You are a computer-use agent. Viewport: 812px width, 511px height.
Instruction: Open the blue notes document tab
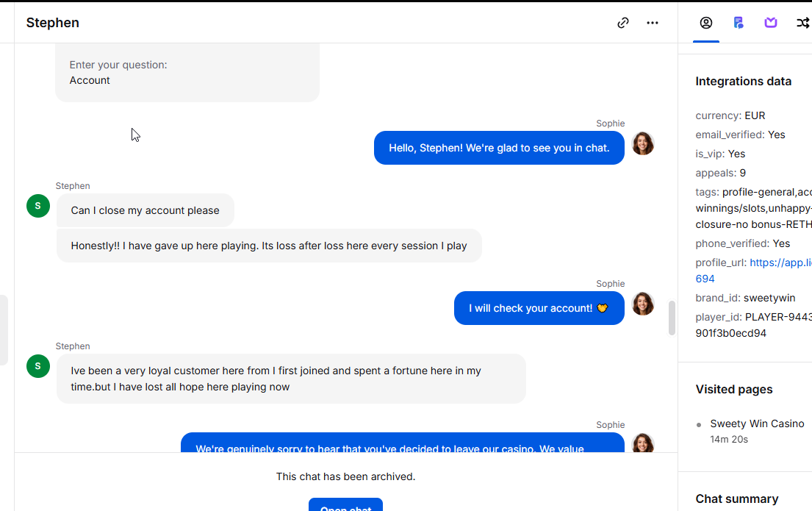tap(739, 23)
